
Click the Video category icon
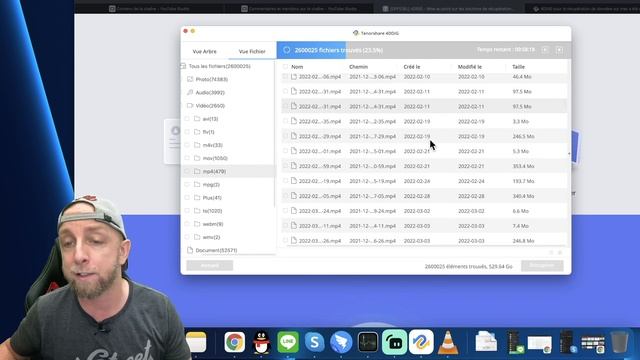pyautogui.click(x=190, y=105)
